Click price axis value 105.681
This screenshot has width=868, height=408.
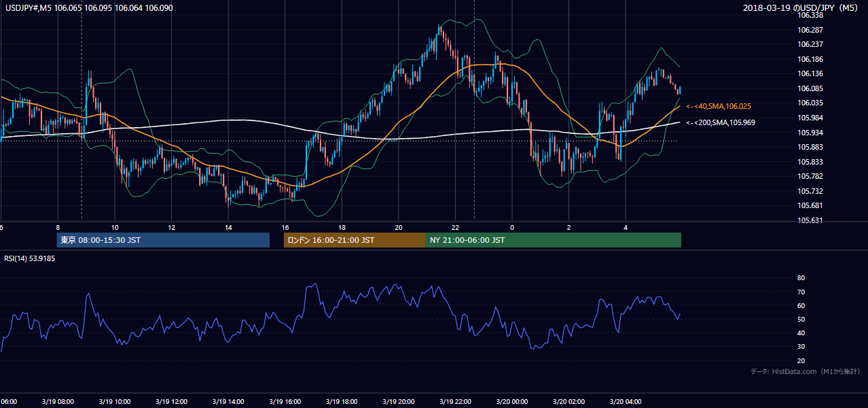pos(811,205)
